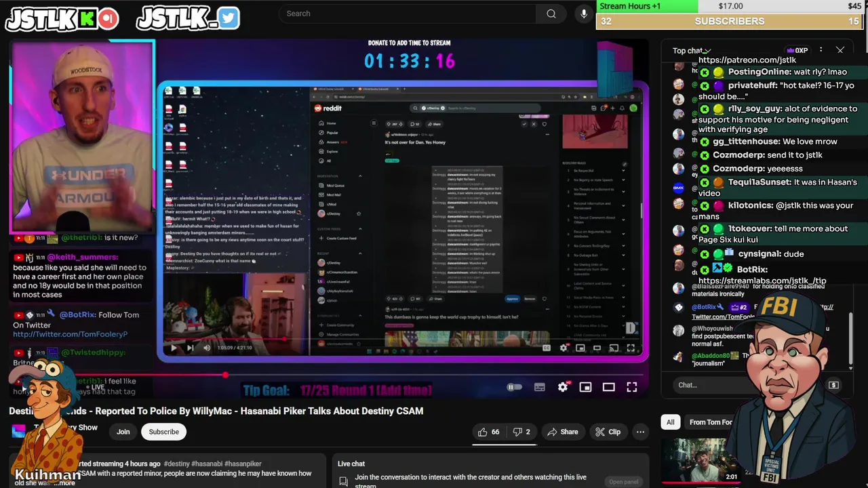
Task: Open the Twitter.com/TomFooleryP link at left
Action: tap(70, 334)
